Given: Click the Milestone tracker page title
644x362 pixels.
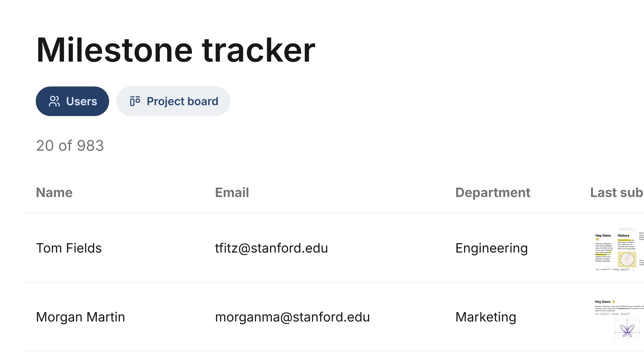Looking at the screenshot, I should 175,50.
